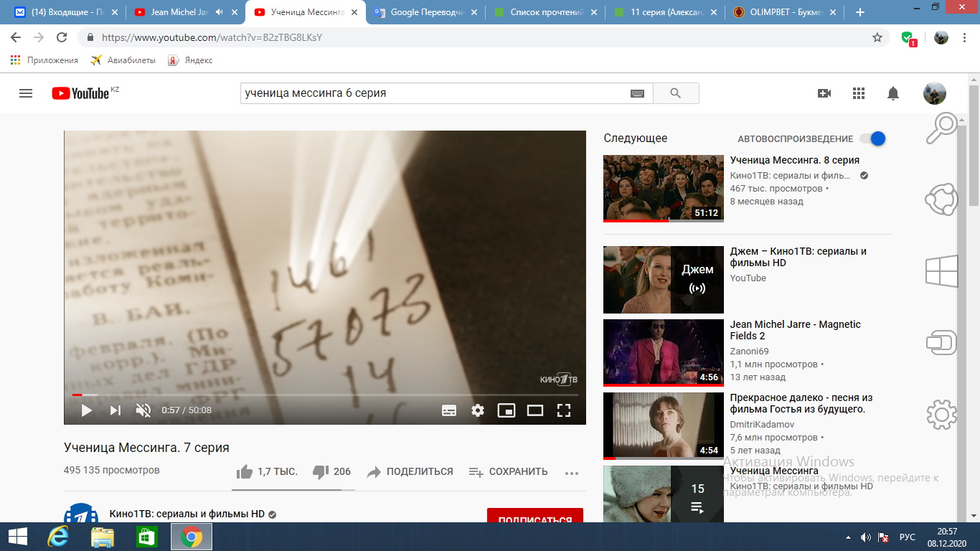
Task: Open the Settings charm gear
Action: pos(941,414)
